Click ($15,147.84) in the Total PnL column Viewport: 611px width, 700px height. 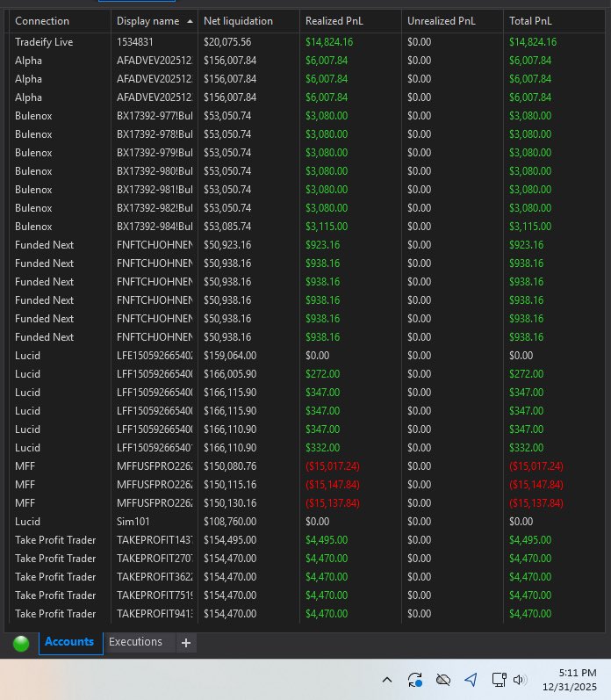(x=536, y=485)
